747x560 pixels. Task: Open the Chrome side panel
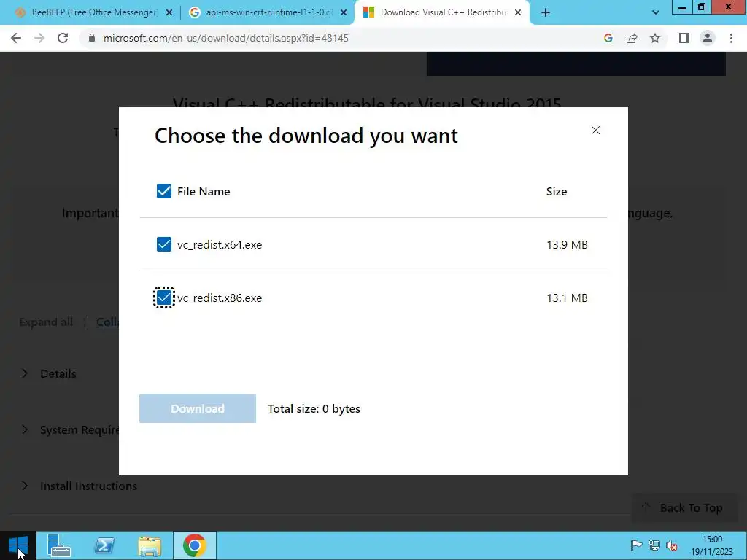tap(684, 38)
